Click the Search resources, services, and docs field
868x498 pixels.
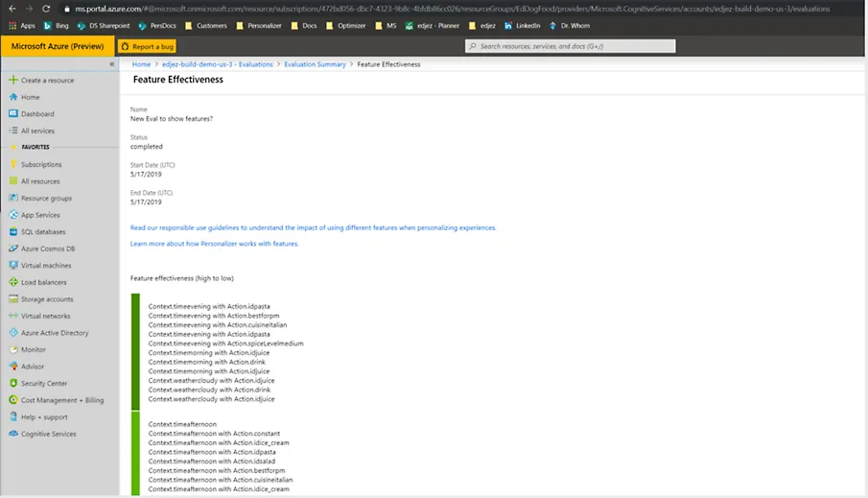tap(570, 46)
